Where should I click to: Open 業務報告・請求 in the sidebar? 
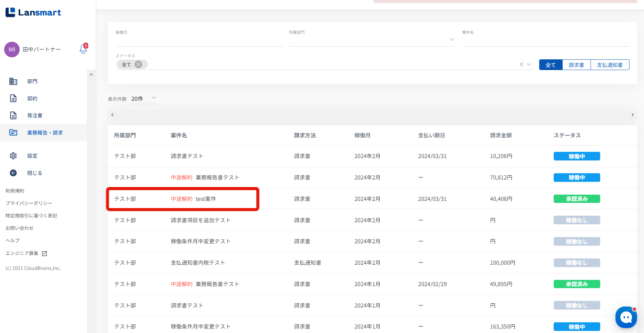pos(43,133)
